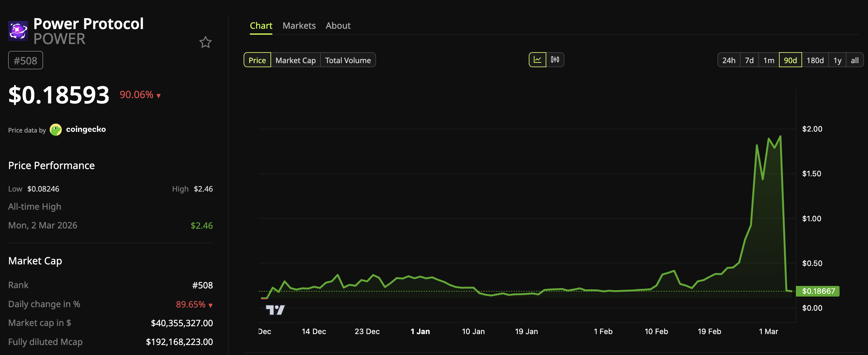Switch to candlestick chart view icon
The width and height of the screenshot is (868, 355).
coord(555,60)
